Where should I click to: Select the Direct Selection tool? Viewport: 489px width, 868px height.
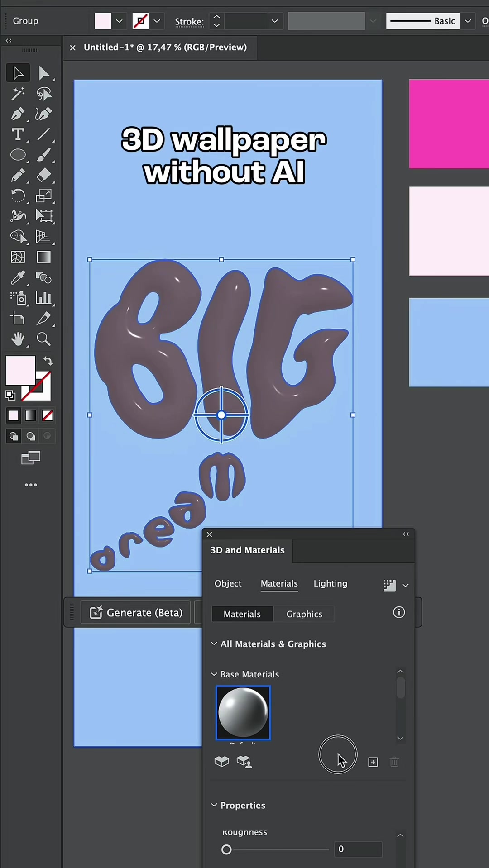[44, 73]
